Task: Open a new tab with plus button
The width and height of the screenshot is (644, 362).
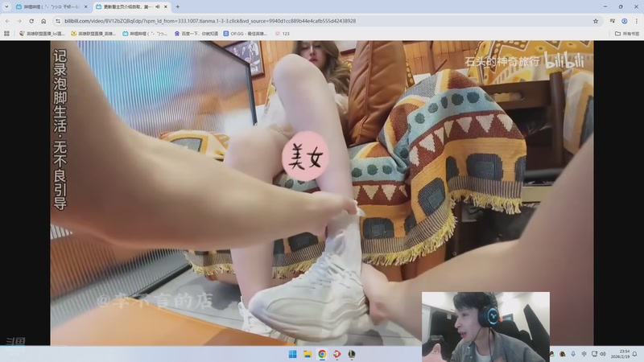Action: coord(177,6)
